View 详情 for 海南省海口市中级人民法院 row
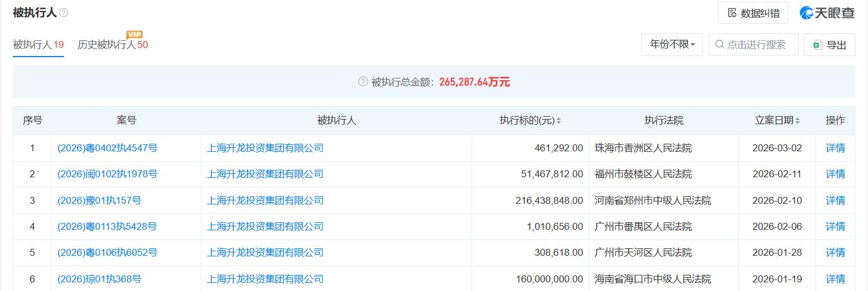868x291 pixels. click(835, 279)
